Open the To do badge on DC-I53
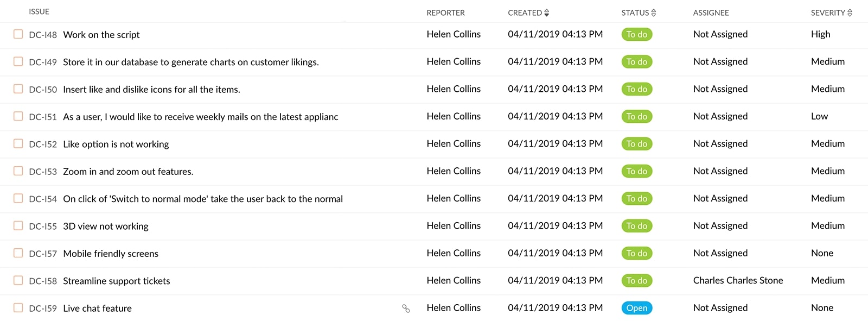The height and width of the screenshot is (321, 868). point(637,171)
